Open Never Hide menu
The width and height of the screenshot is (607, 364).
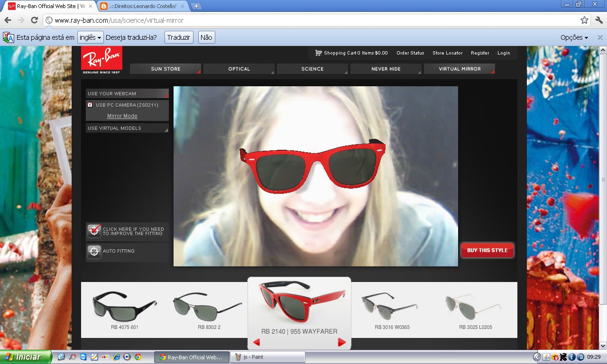pos(386,69)
